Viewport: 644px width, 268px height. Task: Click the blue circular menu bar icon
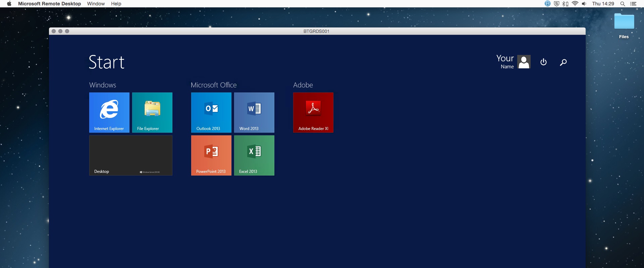point(547,4)
